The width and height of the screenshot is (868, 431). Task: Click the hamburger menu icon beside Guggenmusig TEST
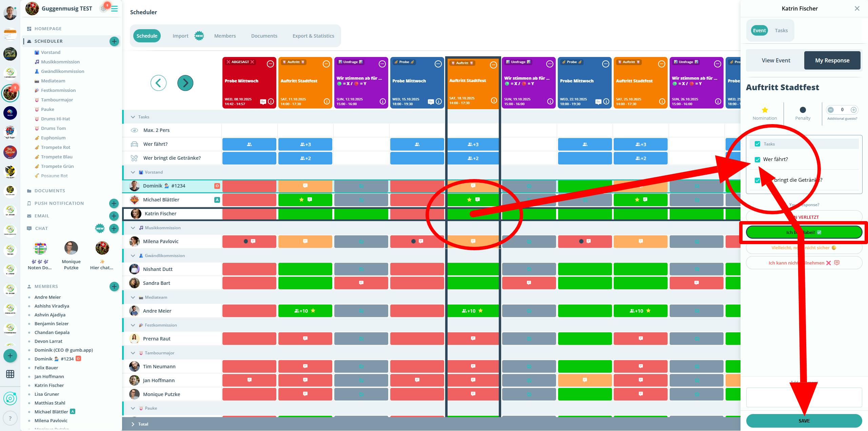[x=115, y=9]
